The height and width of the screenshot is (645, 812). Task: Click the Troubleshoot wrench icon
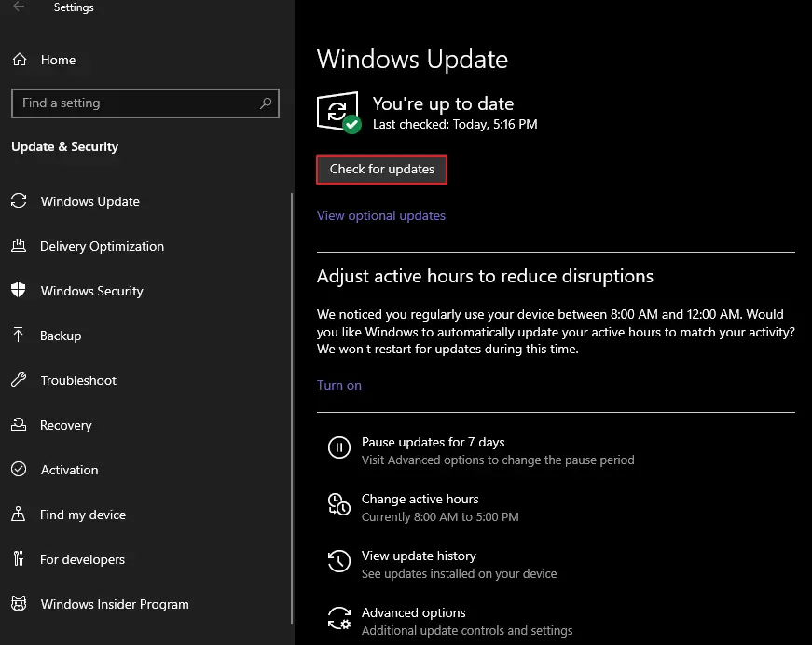tap(19, 379)
